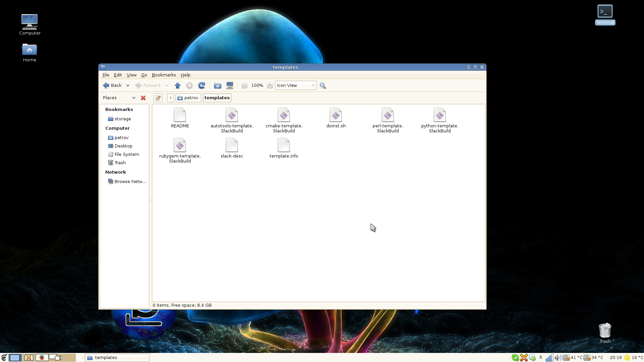Close the Places side pane
Viewport: 644px width, 362px height.
pyautogui.click(x=143, y=98)
